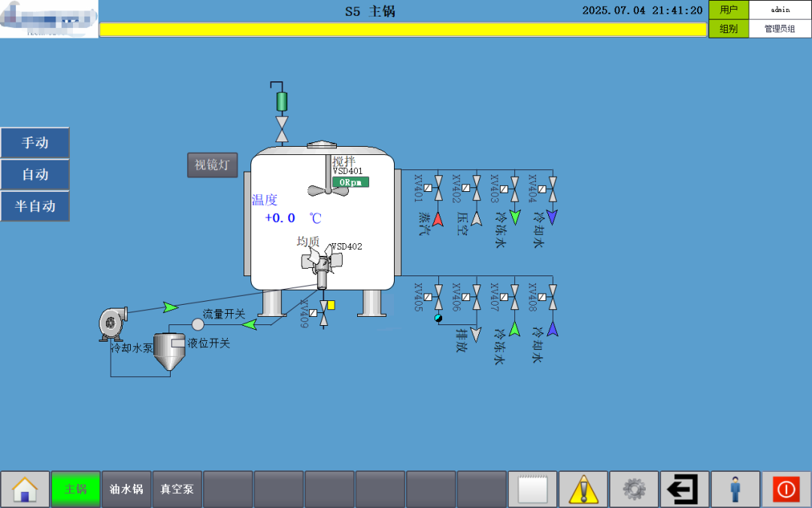Select the 冷却水泵 cooling water pump icon
The height and width of the screenshot is (508, 812).
click(x=111, y=324)
